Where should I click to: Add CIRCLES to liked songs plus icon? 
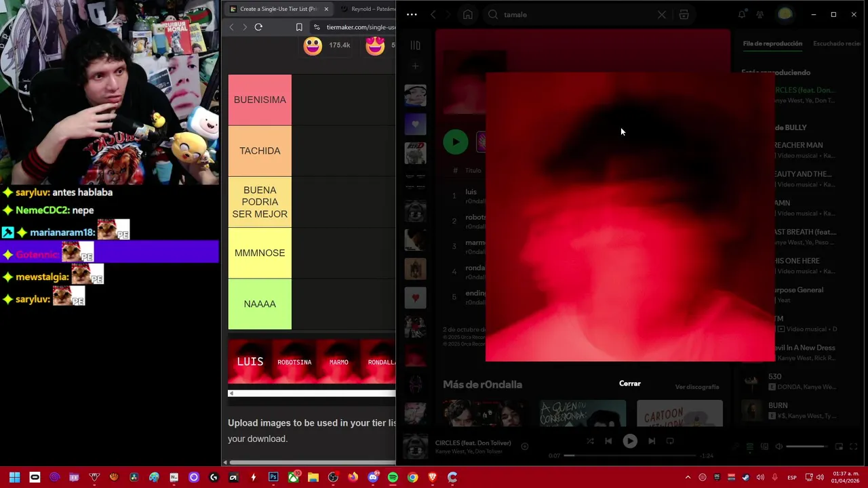coord(524,446)
